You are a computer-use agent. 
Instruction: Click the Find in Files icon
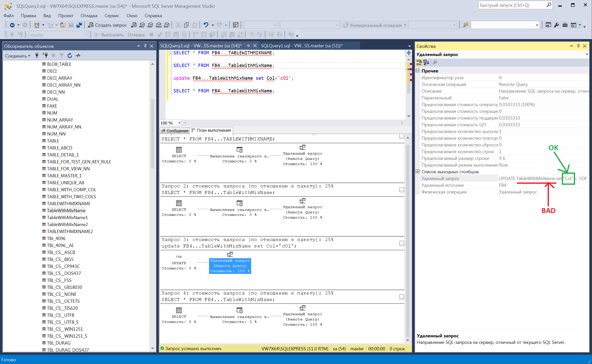point(465,25)
